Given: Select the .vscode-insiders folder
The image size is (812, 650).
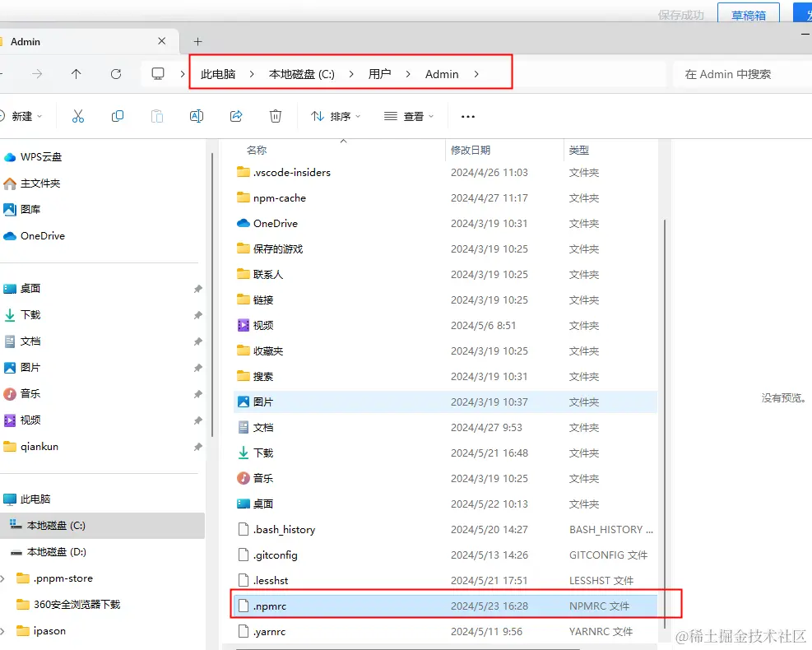Looking at the screenshot, I should (445, 173).
